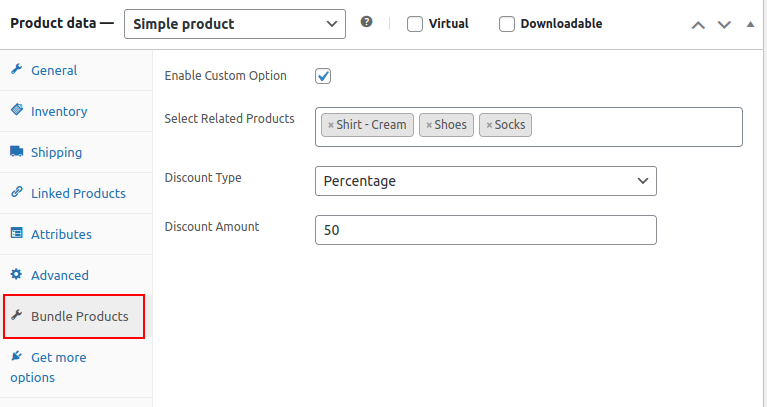
Task: Collapse the Product data panel triangle
Action: [x=750, y=24]
